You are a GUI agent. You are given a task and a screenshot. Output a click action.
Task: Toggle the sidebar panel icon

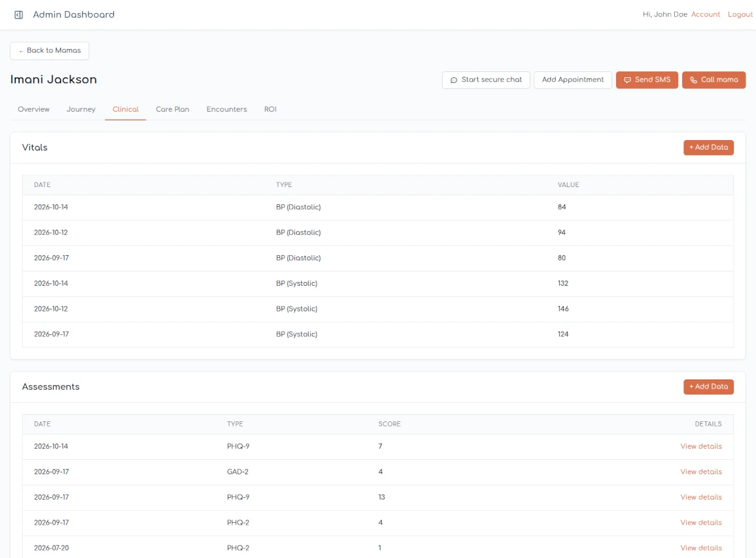(19, 15)
